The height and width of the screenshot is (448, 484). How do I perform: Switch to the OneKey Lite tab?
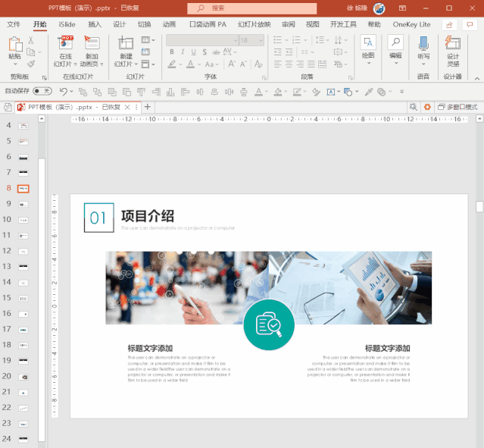click(411, 24)
